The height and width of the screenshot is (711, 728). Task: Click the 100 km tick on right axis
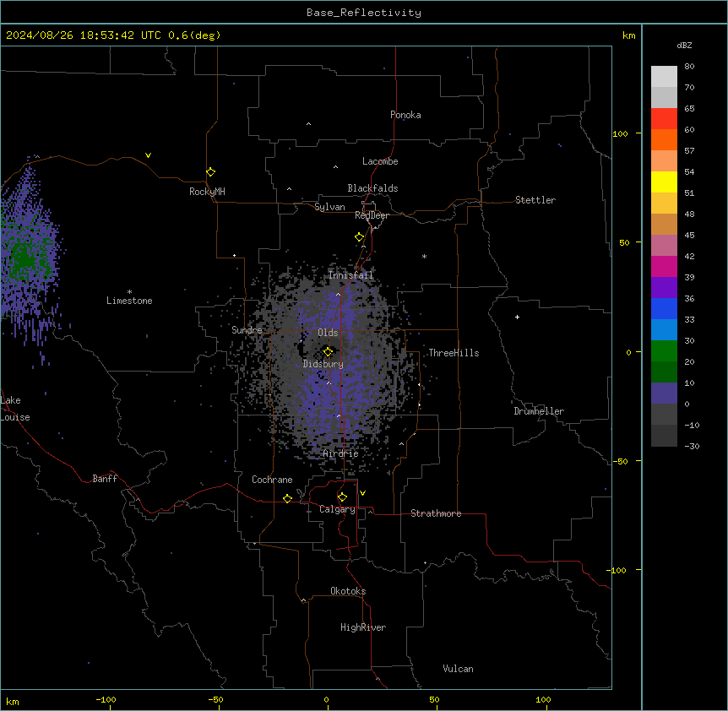pyautogui.click(x=638, y=133)
